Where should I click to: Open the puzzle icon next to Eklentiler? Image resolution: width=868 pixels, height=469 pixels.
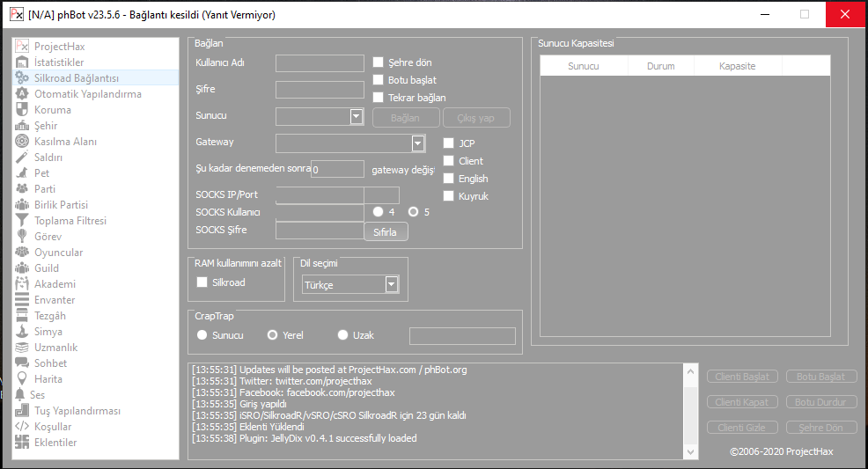(22, 443)
